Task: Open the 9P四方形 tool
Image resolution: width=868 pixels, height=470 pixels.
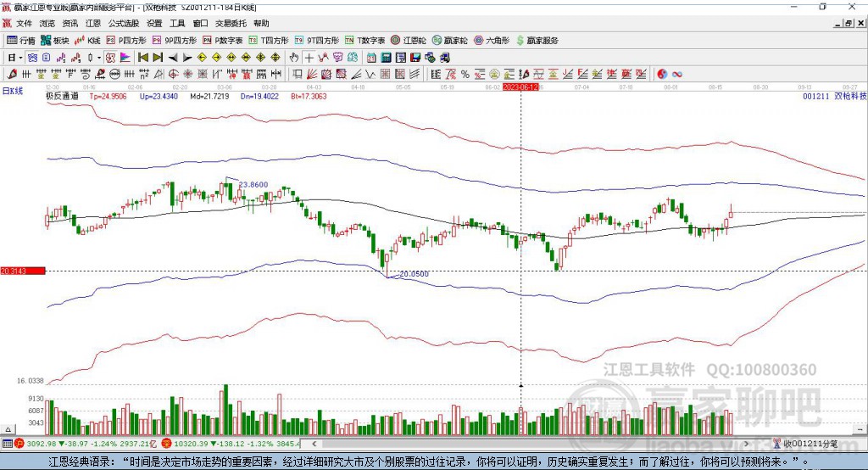Action: click(x=175, y=41)
